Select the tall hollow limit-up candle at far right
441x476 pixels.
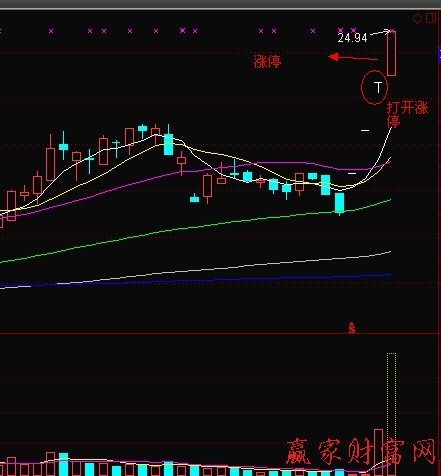coord(391,53)
